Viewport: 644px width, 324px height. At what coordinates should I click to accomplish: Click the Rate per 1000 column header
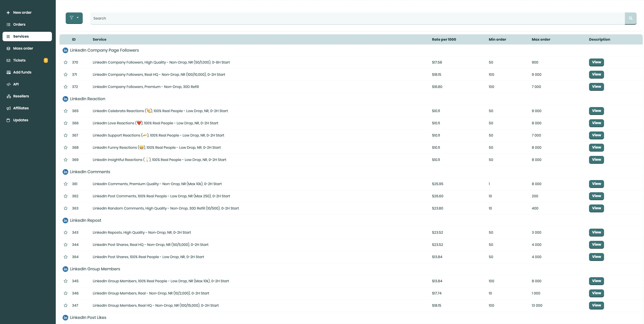[x=444, y=39]
